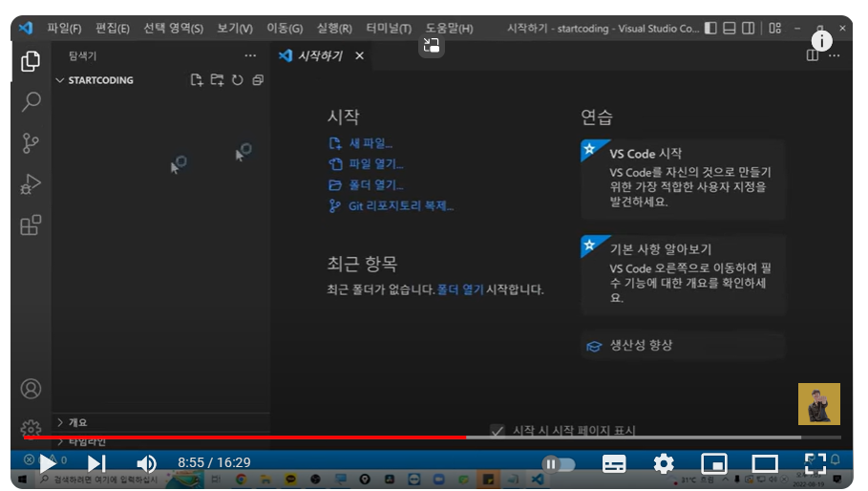This screenshot has height=491, width=868.
Task: Create a new folder in STARTCODING
Action: pyautogui.click(x=217, y=80)
